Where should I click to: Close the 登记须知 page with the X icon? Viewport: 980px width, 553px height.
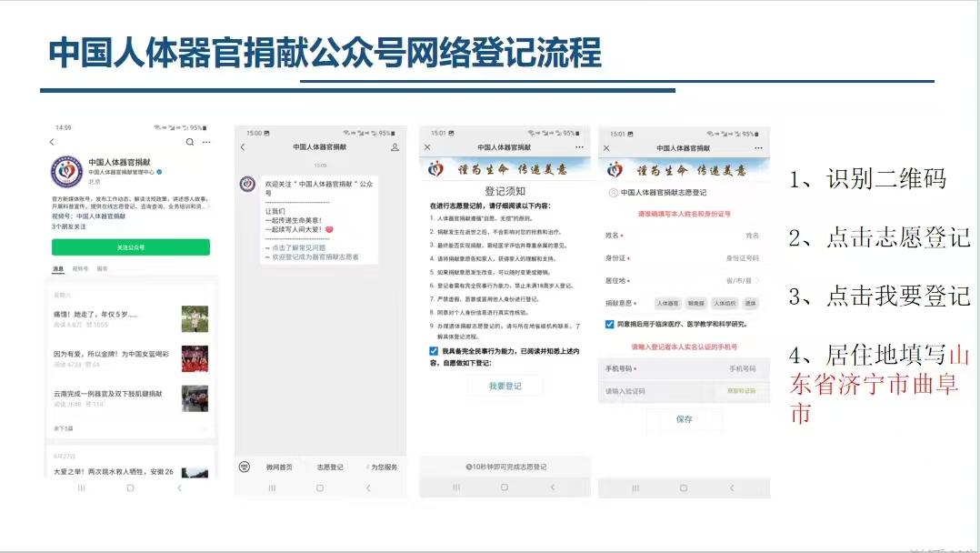click(x=427, y=147)
